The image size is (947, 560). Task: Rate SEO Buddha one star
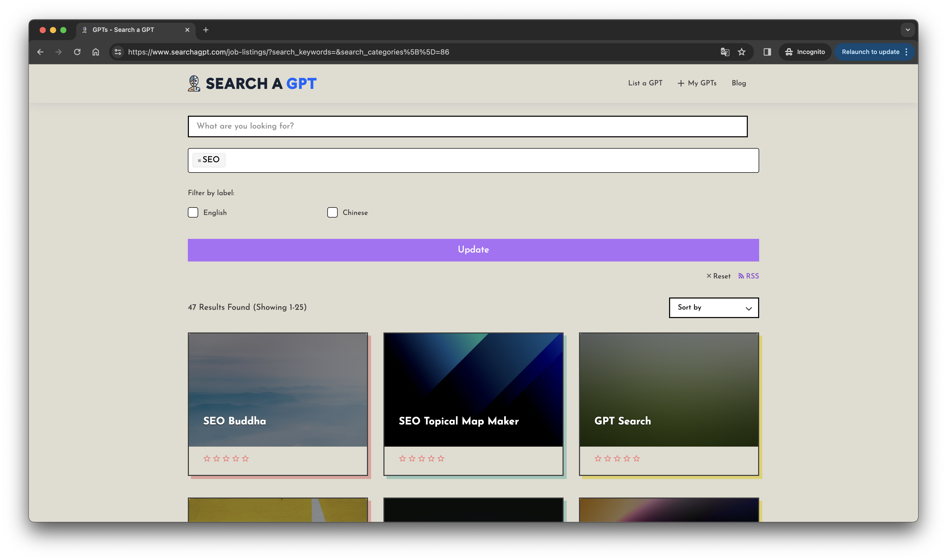(207, 458)
